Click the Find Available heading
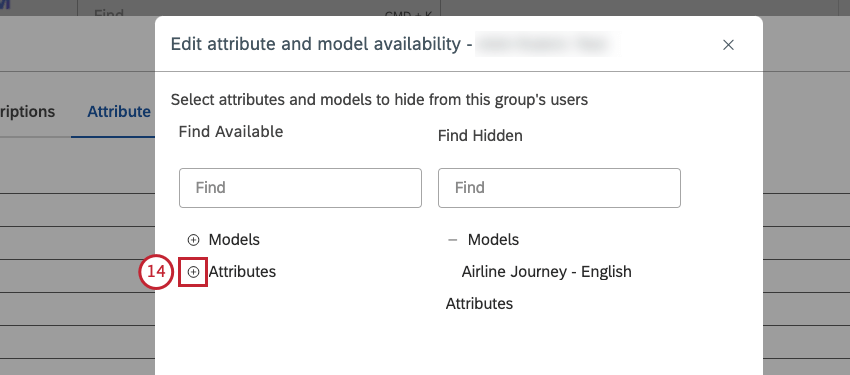Screen dimensions: 850x375 tap(231, 131)
